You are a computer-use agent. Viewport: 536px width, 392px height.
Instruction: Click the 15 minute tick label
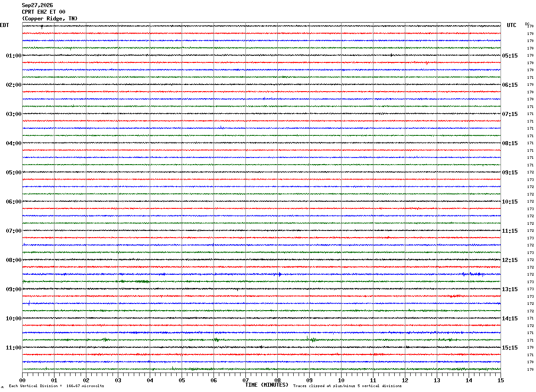[501, 380]
